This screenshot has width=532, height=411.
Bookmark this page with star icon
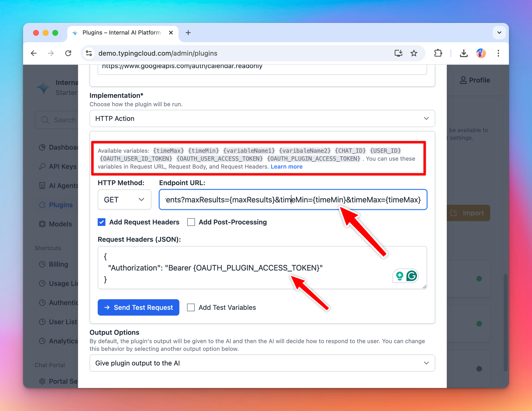tap(414, 53)
